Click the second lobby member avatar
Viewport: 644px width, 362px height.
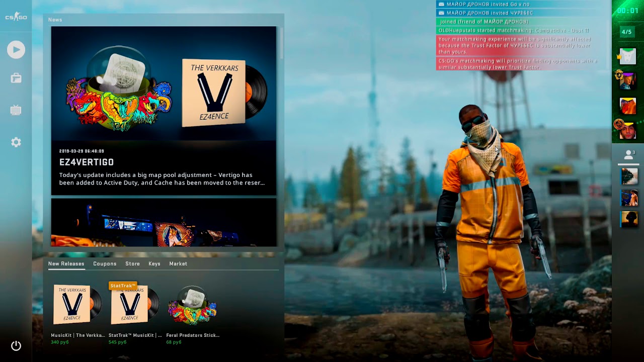627,80
